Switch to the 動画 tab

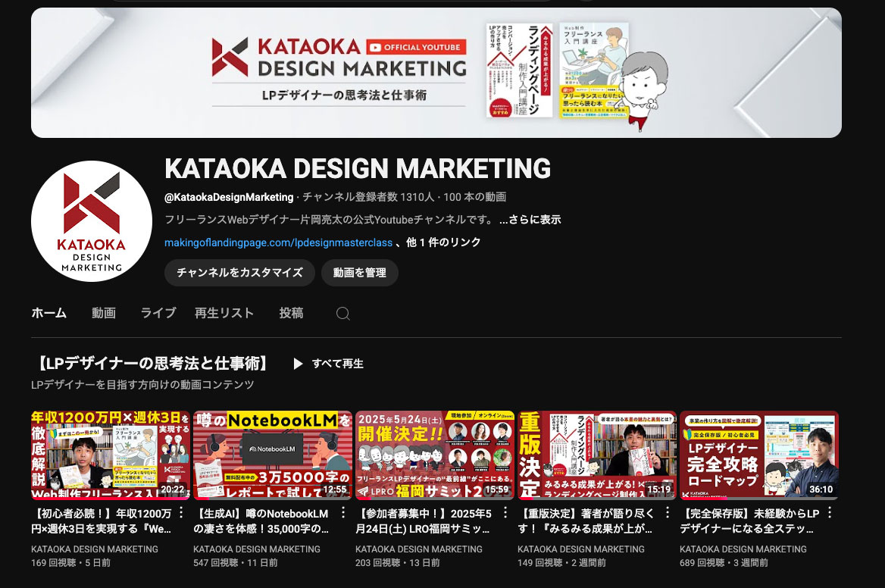tap(104, 313)
